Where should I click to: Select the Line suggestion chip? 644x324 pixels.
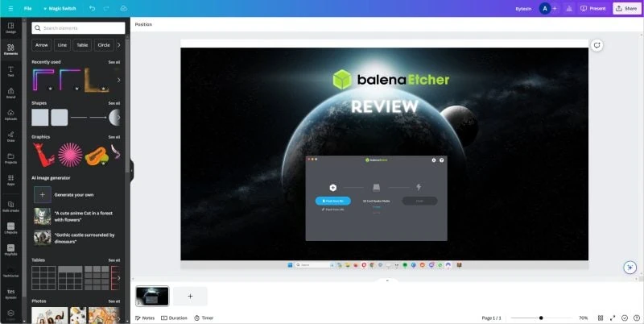tap(62, 45)
